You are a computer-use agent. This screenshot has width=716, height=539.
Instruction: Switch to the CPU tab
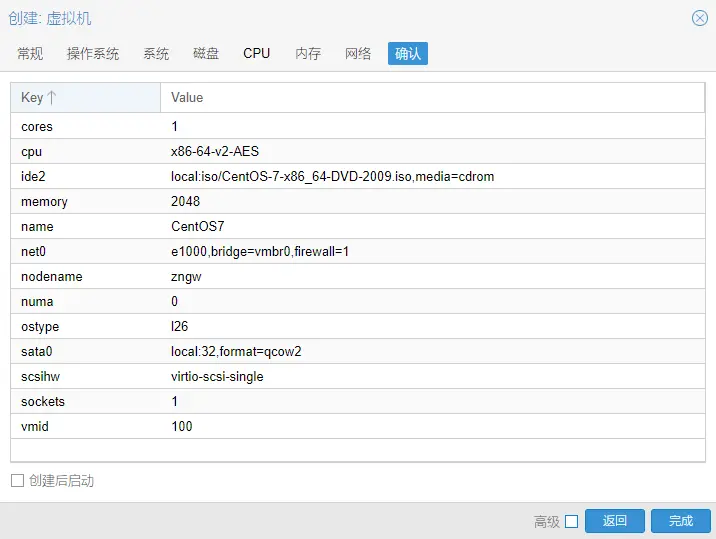click(x=257, y=54)
